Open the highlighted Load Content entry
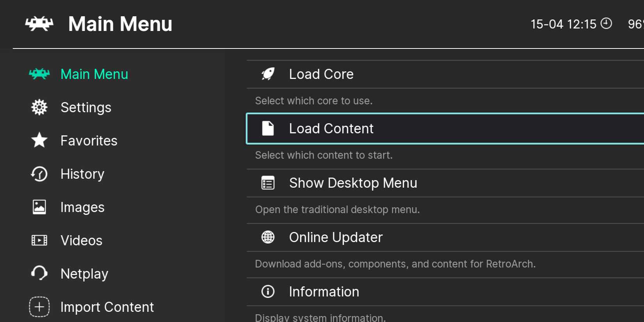 [x=445, y=128]
